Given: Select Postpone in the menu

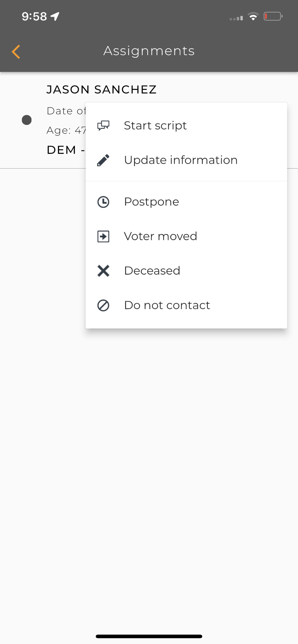Looking at the screenshot, I should pos(151,202).
